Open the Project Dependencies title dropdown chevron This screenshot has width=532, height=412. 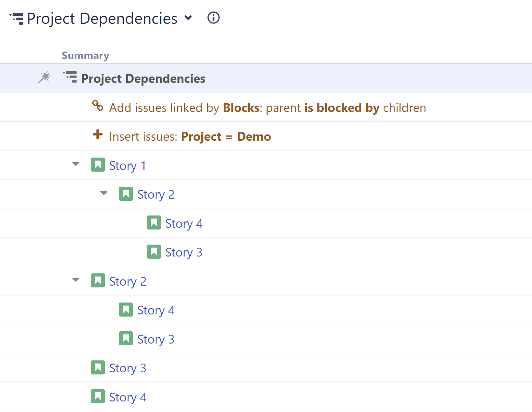pyautogui.click(x=188, y=18)
